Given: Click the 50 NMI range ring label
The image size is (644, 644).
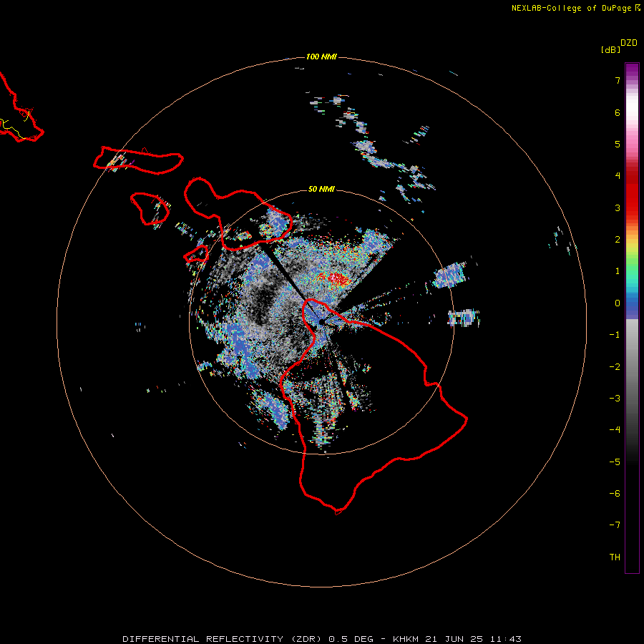Looking at the screenshot, I should point(321,189).
